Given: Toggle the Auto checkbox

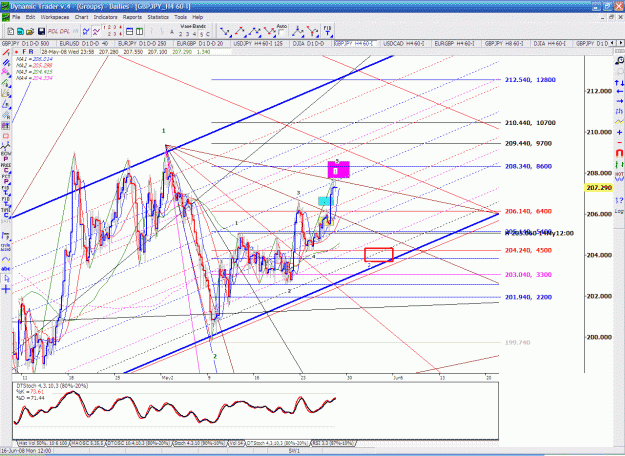Looking at the screenshot, I should pos(281,32).
